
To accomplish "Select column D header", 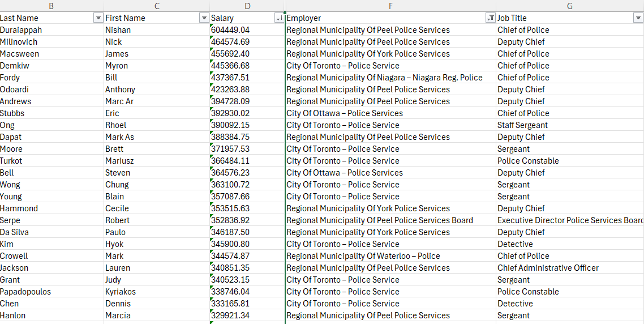I will 247,6.
